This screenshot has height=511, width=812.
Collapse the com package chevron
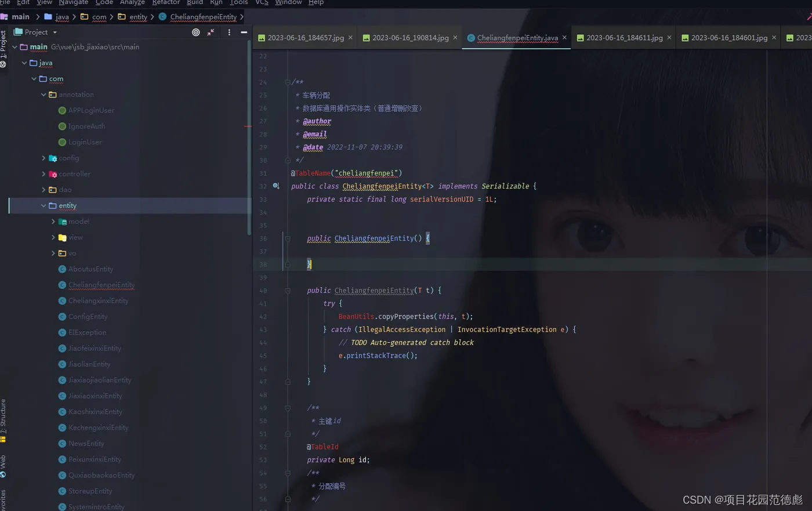34,79
